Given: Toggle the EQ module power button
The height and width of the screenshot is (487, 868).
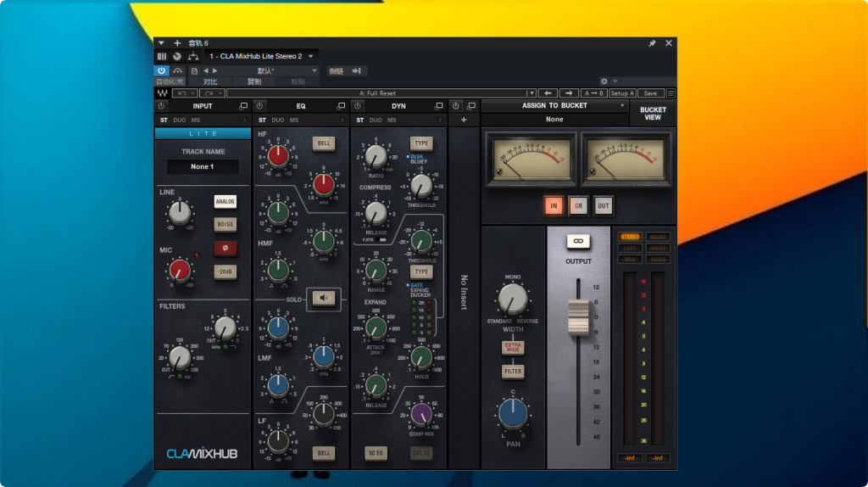Looking at the screenshot, I should coord(259,106).
